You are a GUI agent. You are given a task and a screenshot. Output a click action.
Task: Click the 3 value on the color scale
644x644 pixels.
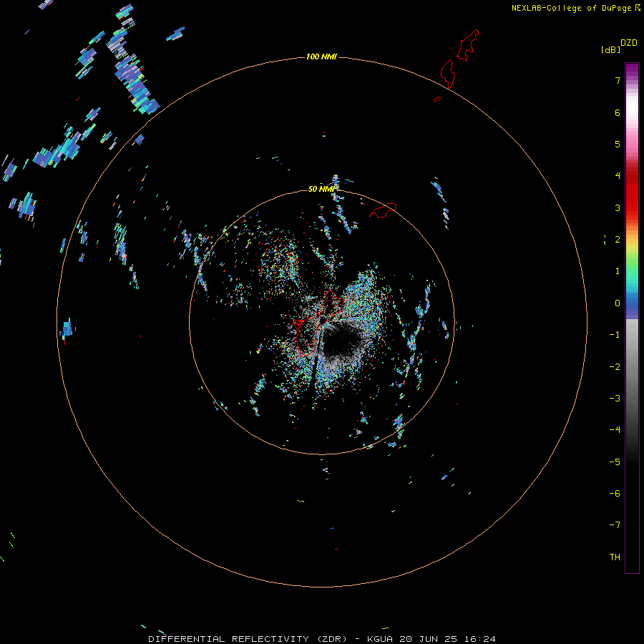click(x=618, y=208)
